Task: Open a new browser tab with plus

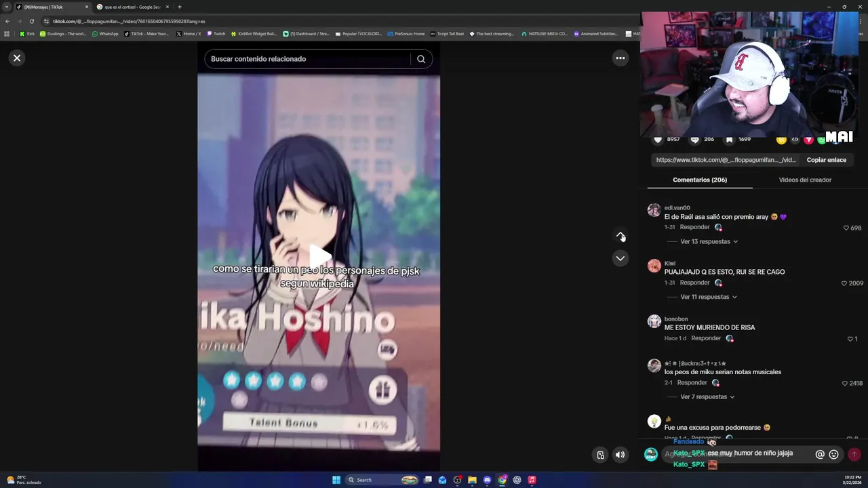Action: tap(179, 7)
